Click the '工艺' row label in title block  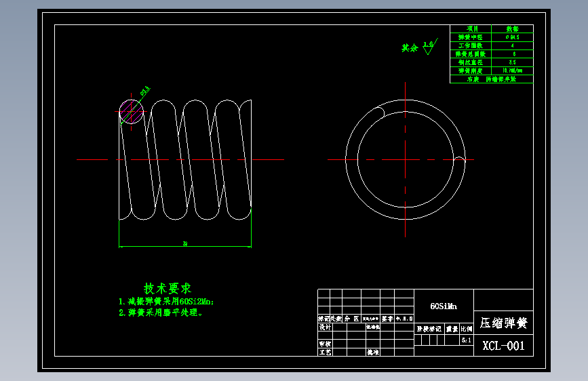pos(325,352)
